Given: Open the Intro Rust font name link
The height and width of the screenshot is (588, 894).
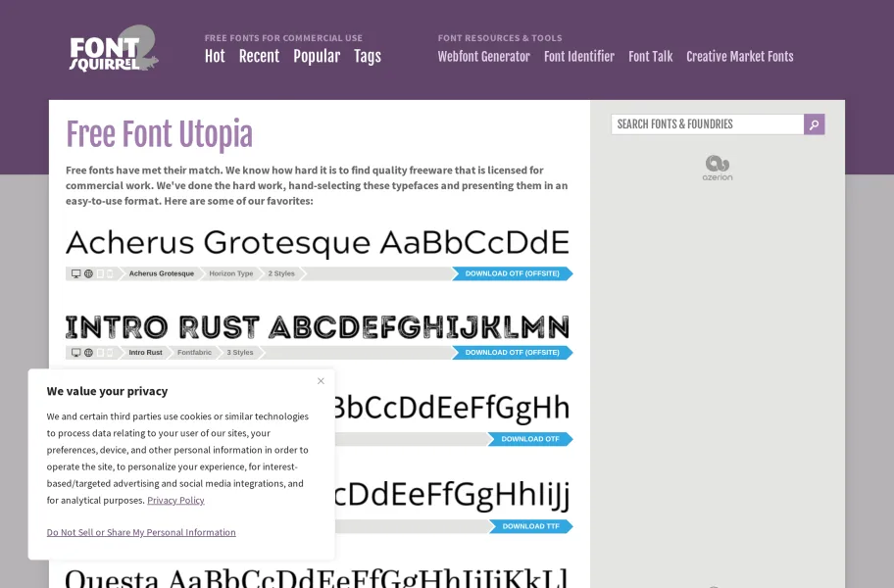Looking at the screenshot, I should pos(145,353).
